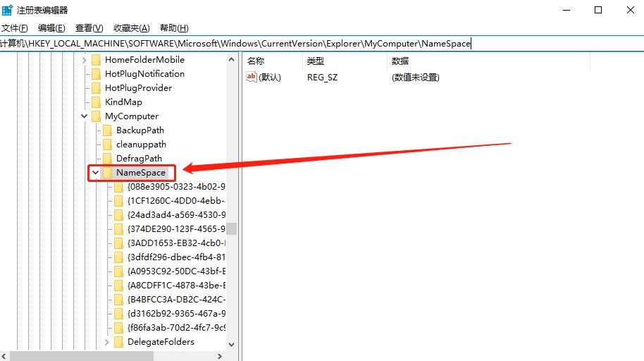The image size is (644, 361).
Task: Click folder icon of {3dfdf296-dbec-4fb4 key
Action: [118, 257]
